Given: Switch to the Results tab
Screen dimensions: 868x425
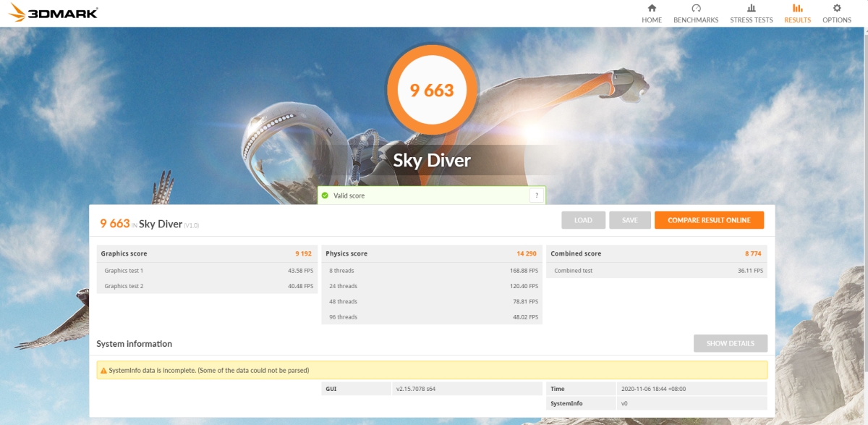Looking at the screenshot, I should point(797,13).
